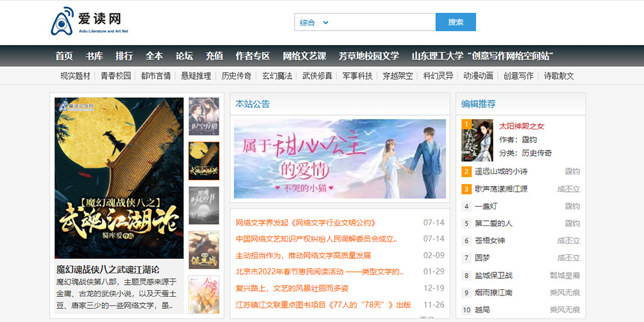
Task: Open recommended book 歌声荡漾湘江源
Action: pos(501,189)
